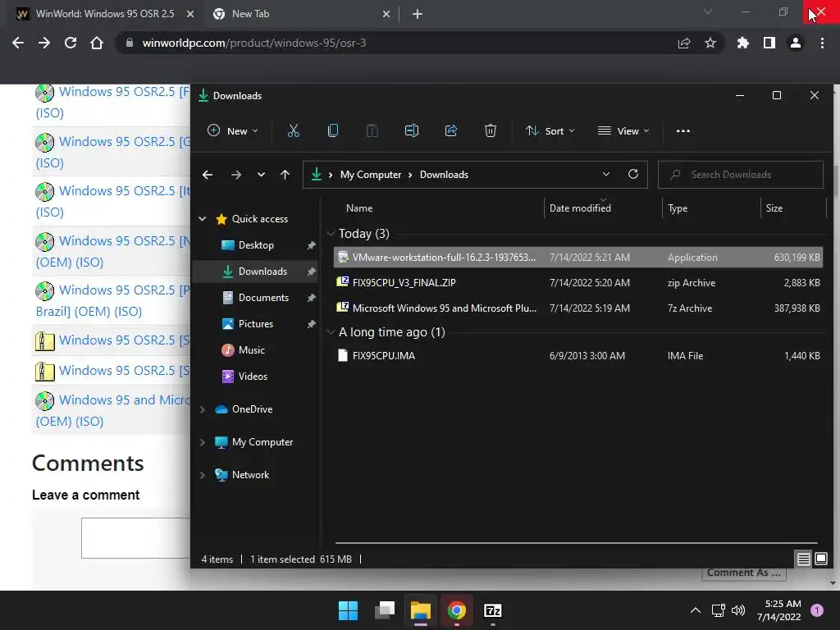Image resolution: width=840 pixels, height=630 pixels.
Task: Open the New dropdown in Explorer
Action: [232, 130]
